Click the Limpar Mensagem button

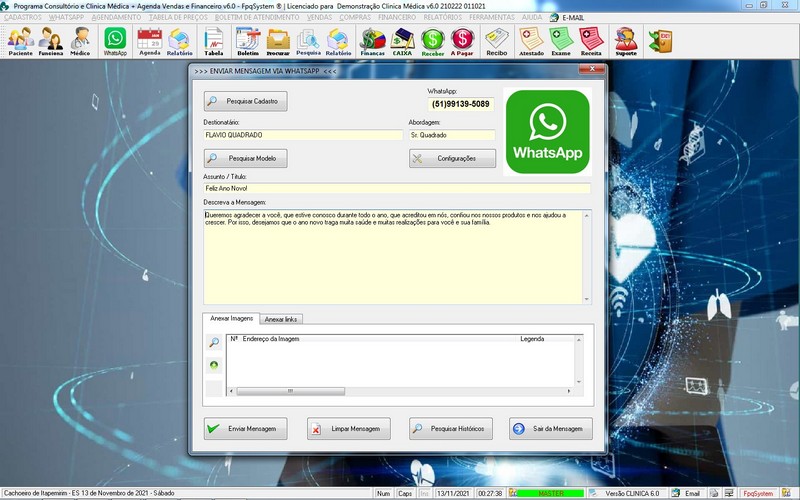pos(348,428)
